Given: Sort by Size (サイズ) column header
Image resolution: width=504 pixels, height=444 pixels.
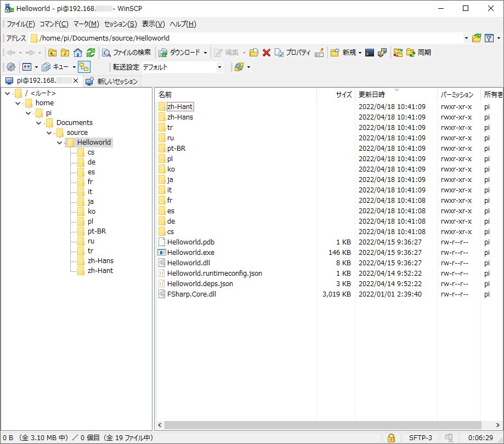Looking at the screenshot, I should 343,94.
